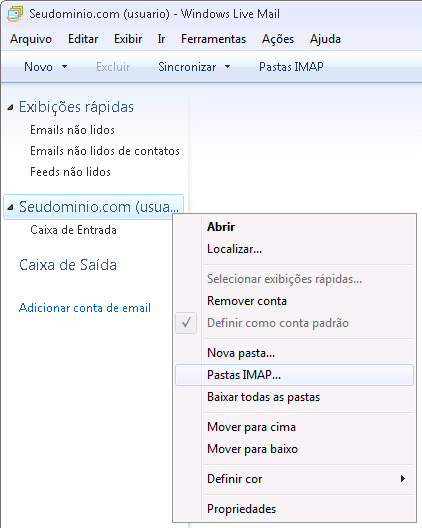Open the Editar menu
The height and width of the screenshot is (528, 422).
pyautogui.click(x=83, y=39)
